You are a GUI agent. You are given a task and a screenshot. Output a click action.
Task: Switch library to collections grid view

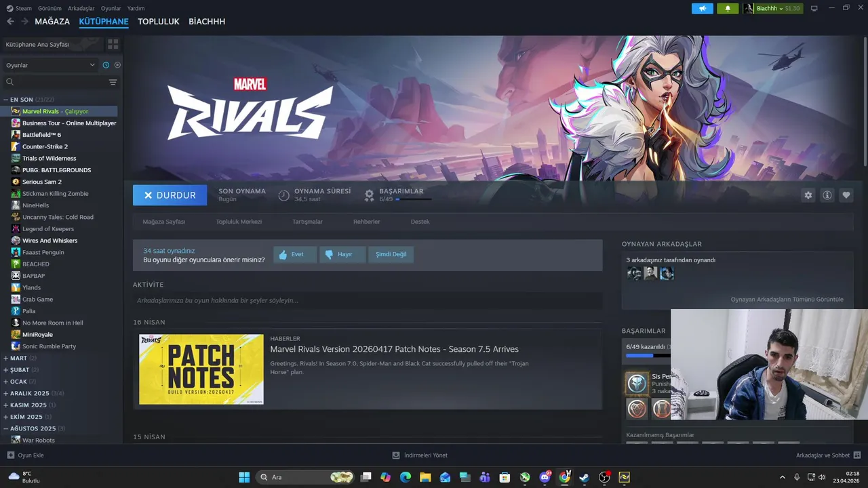[113, 44]
